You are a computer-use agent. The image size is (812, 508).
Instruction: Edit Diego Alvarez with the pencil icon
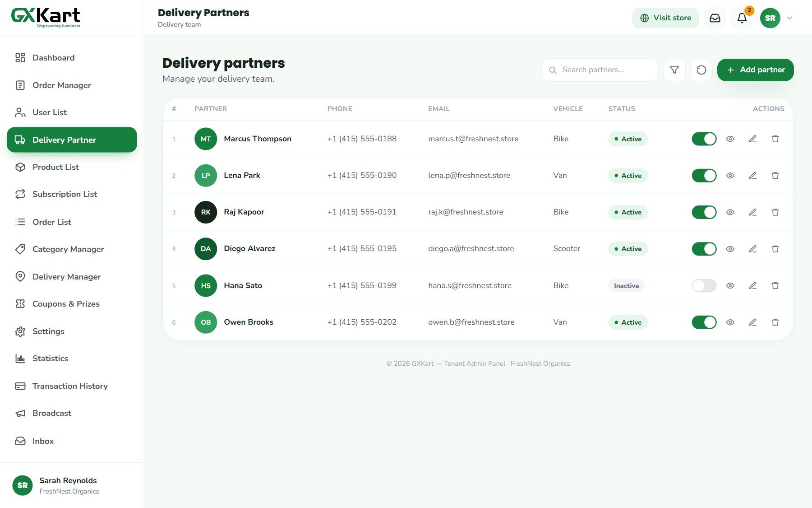coord(753,249)
